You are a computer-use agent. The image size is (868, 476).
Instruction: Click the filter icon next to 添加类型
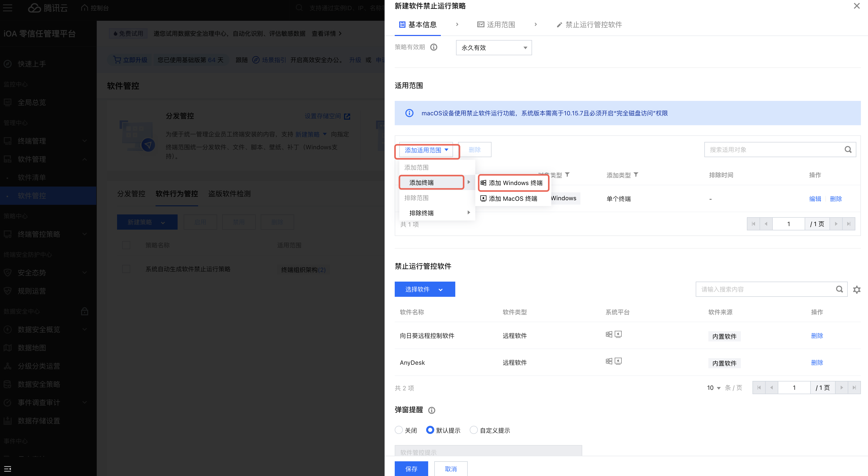(636, 175)
